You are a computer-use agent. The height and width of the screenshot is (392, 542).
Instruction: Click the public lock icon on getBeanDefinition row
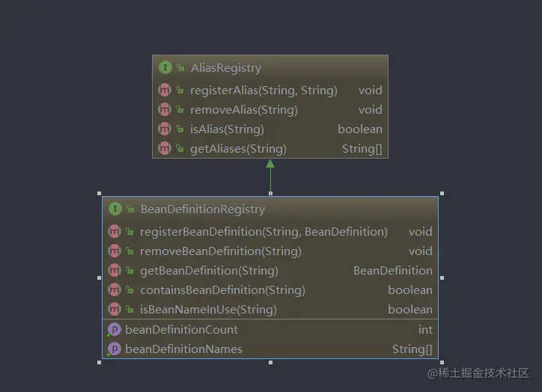pyautogui.click(x=130, y=270)
